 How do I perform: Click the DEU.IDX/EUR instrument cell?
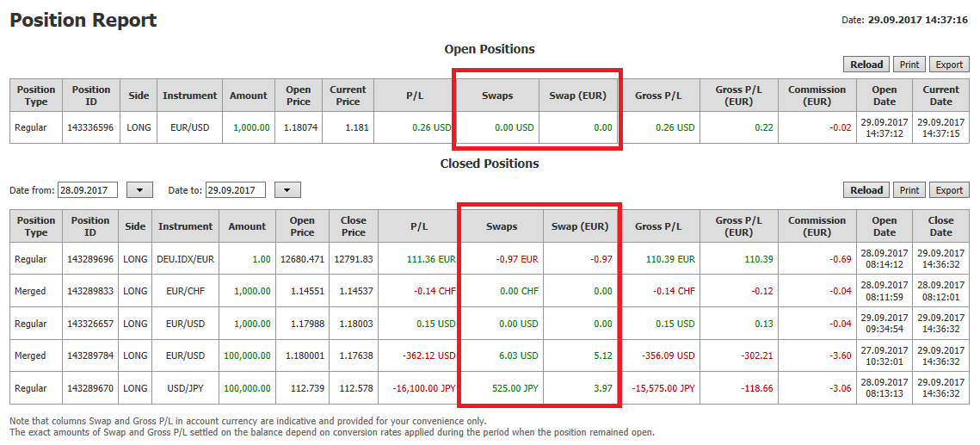point(185,259)
